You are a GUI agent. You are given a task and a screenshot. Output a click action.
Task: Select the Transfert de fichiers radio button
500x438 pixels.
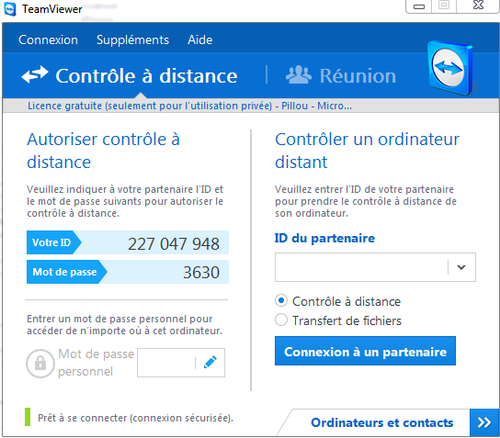pyautogui.click(x=281, y=320)
